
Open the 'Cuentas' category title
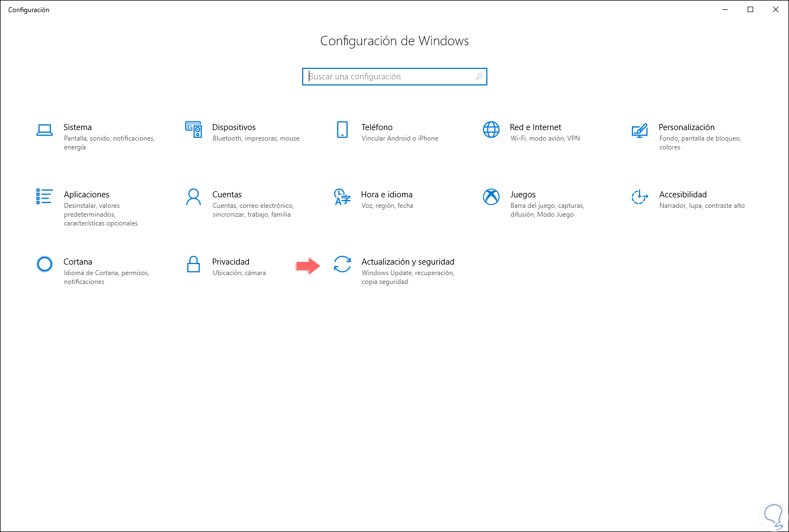[227, 195]
